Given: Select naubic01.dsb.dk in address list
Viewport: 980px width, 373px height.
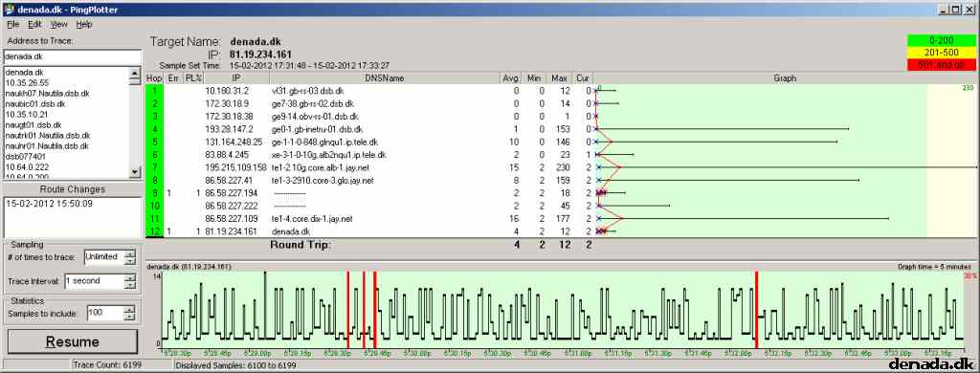Looking at the screenshot, I should 35,103.
